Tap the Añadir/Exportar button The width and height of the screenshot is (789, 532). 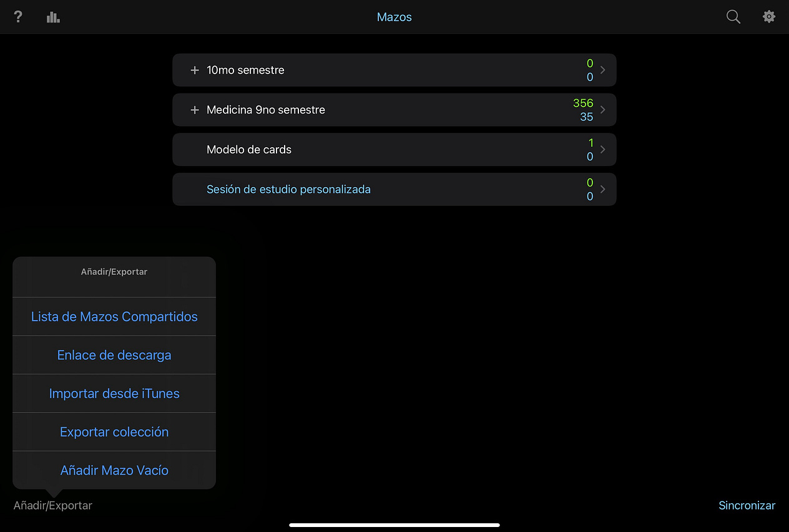(52, 505)
